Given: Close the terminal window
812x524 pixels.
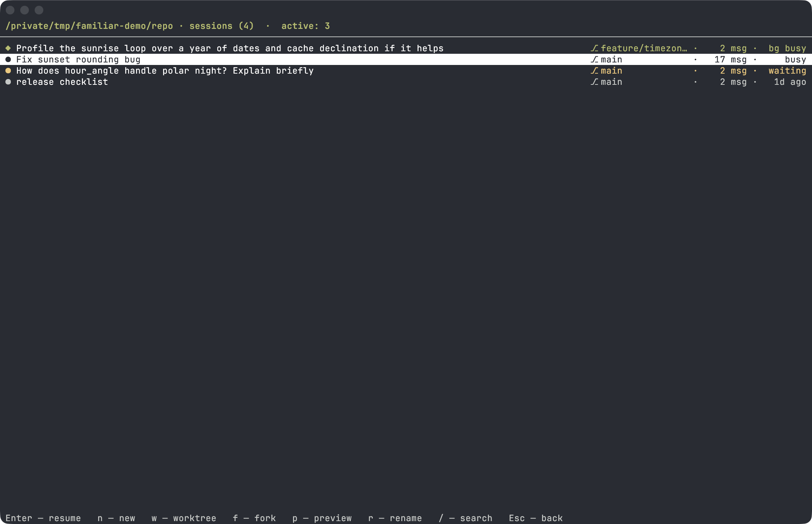Looking at the screenshot, I should (10, 10).
